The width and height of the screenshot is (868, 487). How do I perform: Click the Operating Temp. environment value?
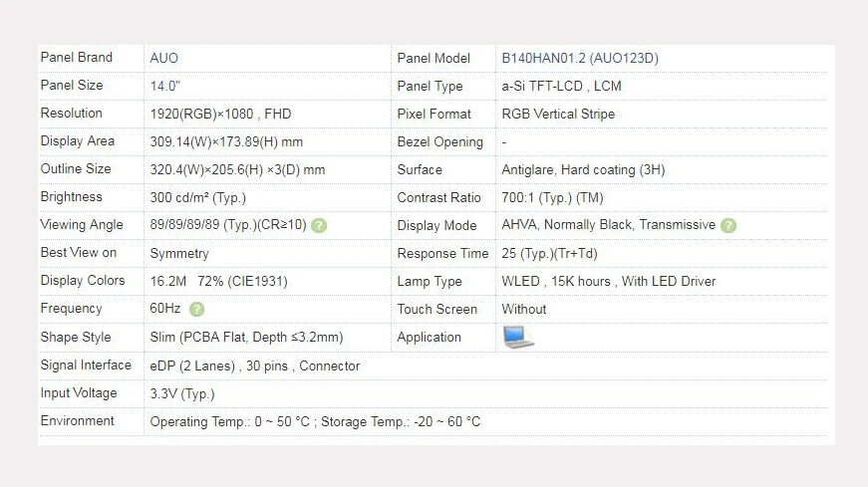point(315,421)
